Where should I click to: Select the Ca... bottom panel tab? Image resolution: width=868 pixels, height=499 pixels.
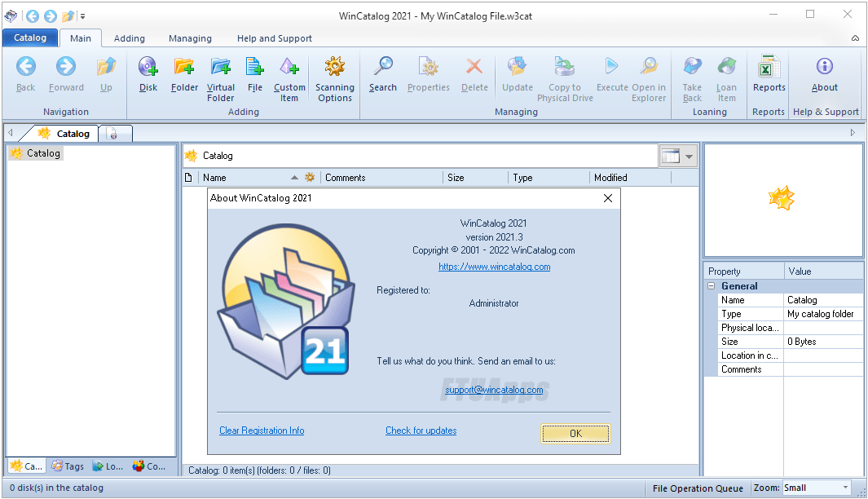(26, 466)
